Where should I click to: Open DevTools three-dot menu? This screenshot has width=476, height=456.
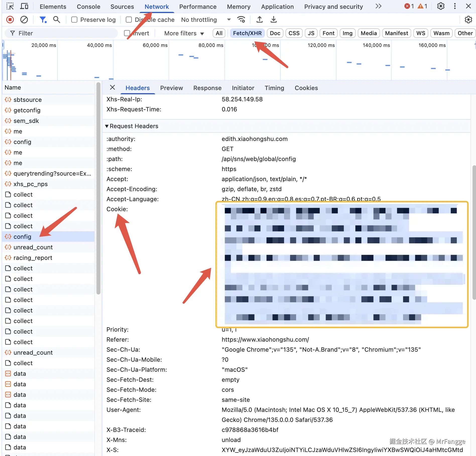coord(455,6)
